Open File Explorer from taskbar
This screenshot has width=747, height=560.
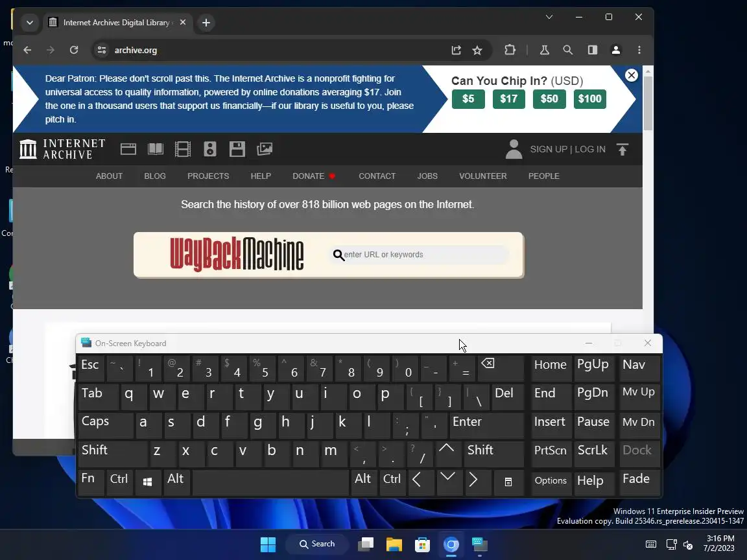click(394, 544)
